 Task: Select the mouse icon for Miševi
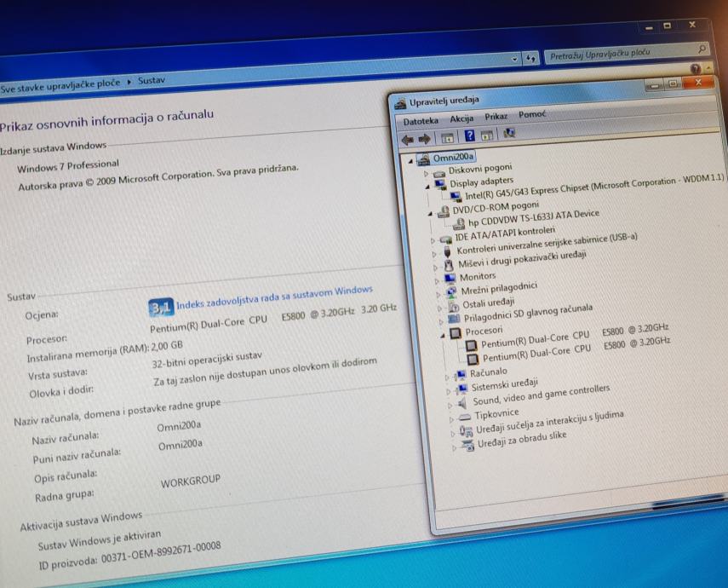tap(449, 266)
